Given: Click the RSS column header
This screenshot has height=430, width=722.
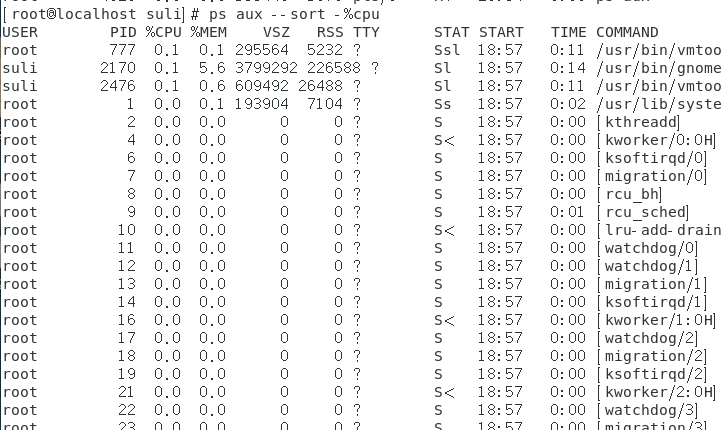Looking at the screenshot, I should click(x=330, y=32).
